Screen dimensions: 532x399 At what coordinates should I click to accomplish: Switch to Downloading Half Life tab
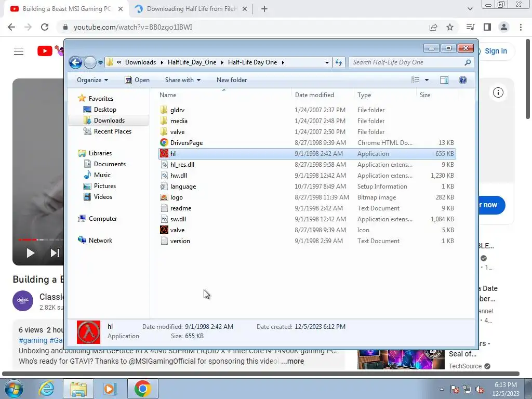(x=192, y=9)
